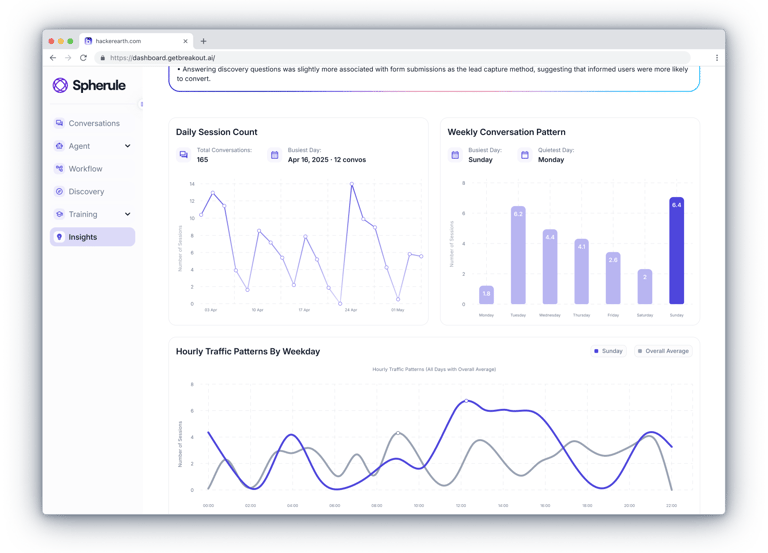The image size is (768, 553).
Task: Reload the page with the refresh icon
Action: (x=83, y=58)
